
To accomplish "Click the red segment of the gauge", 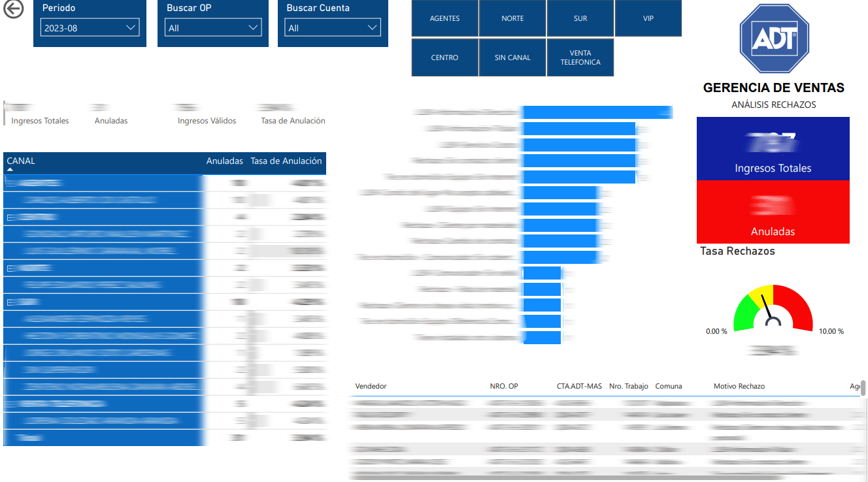I will tap(797, 306).
